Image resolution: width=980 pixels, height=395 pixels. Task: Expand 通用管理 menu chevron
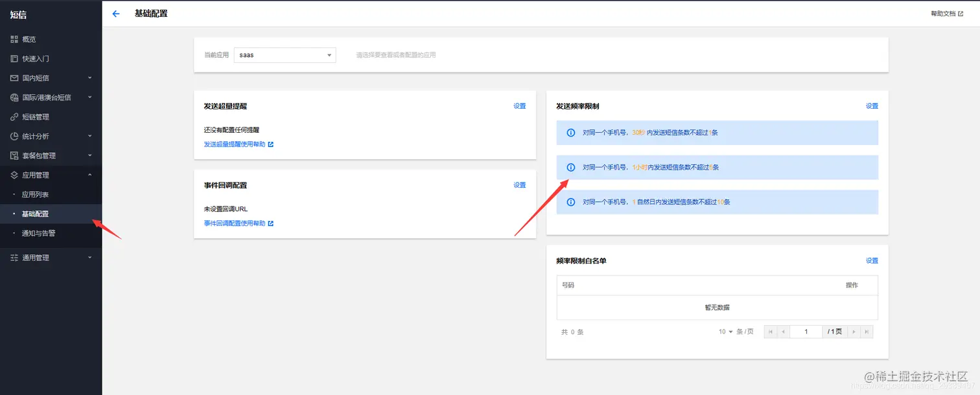click(x=90, y=257)
